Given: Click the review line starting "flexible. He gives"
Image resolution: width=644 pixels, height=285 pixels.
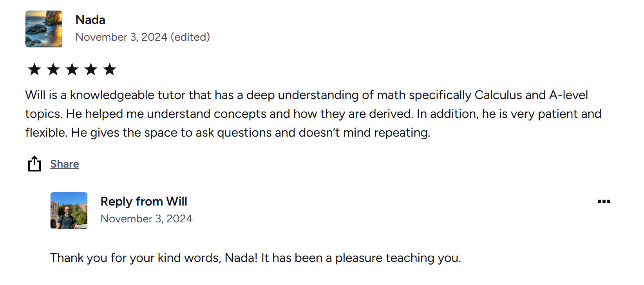Looking at the screenshot, I should (227, 133).
